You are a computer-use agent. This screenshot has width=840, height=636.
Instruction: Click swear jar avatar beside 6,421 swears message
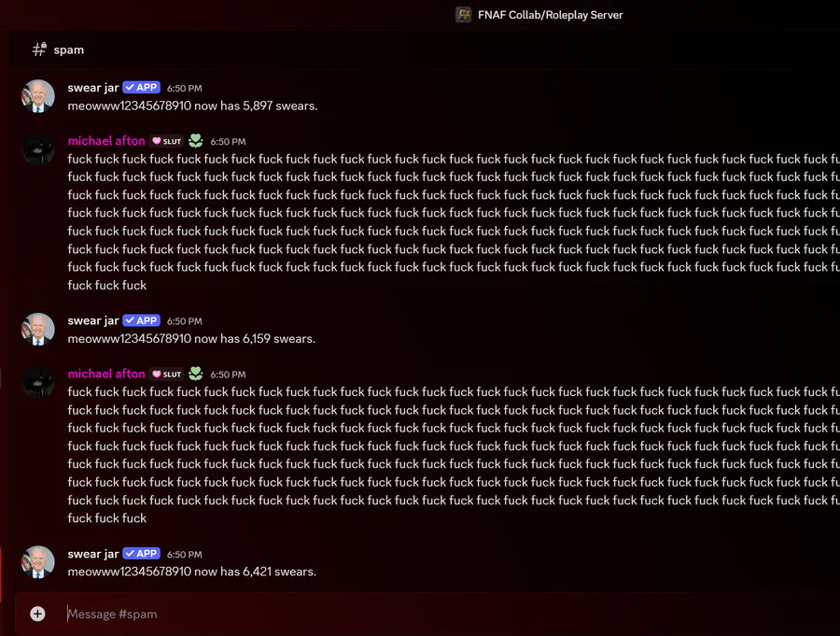tap(38, 562)
